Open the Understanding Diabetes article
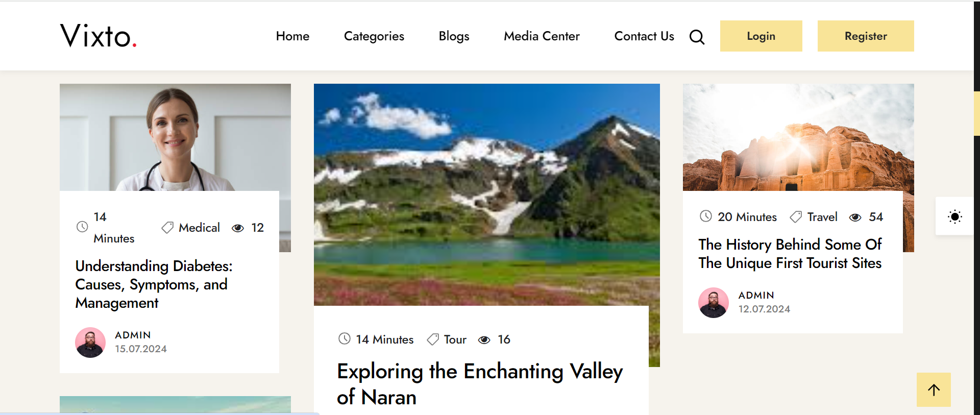The image size is (980, 415). click(x=154, y=284)
